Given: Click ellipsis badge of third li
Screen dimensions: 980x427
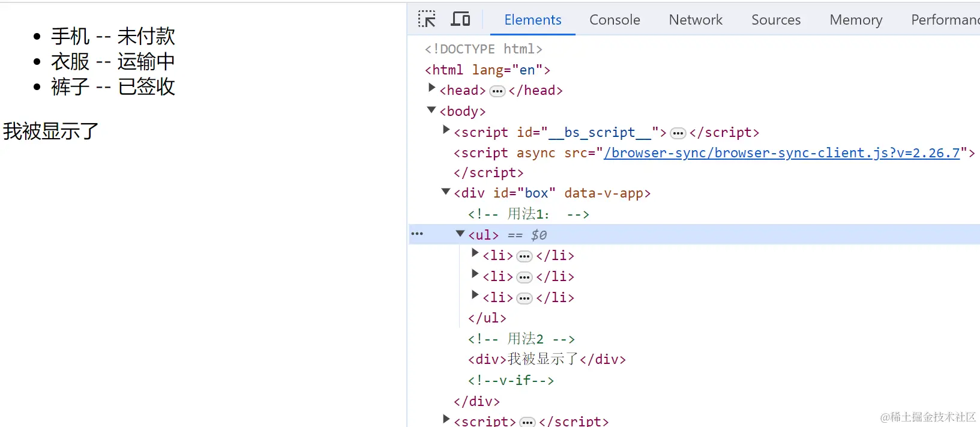Looking at the screenshot, I should (525, 298).
